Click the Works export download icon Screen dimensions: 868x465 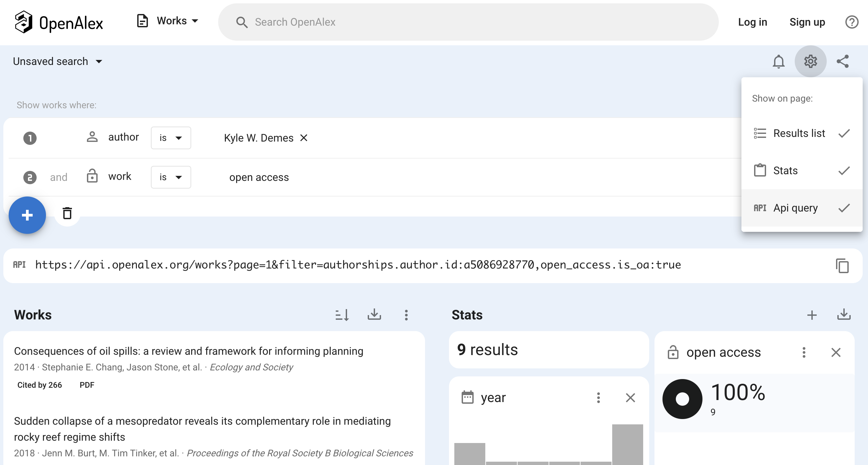(x=374, y=314)
